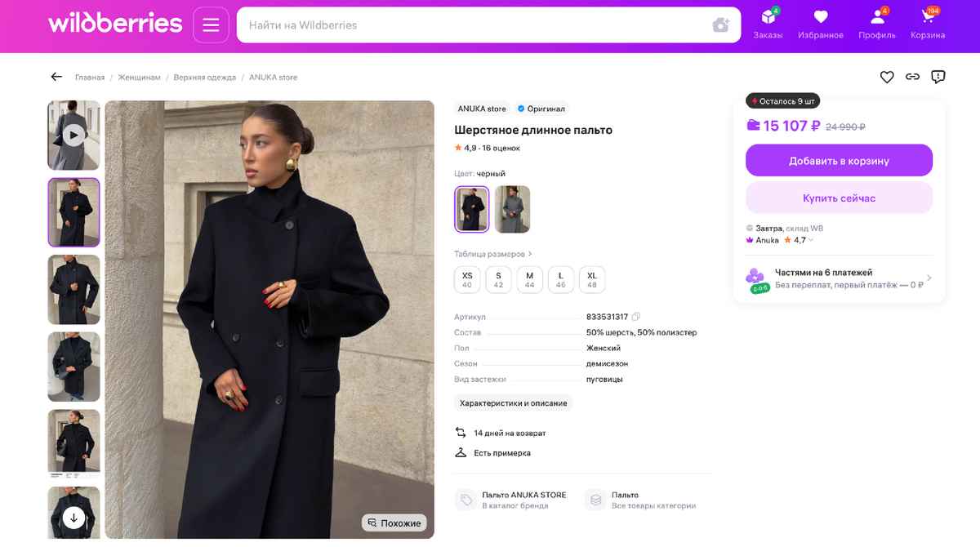980x547 pixels.
Task: Select third thumbnail showing coat close-up
Action: [x=73, y=290]
